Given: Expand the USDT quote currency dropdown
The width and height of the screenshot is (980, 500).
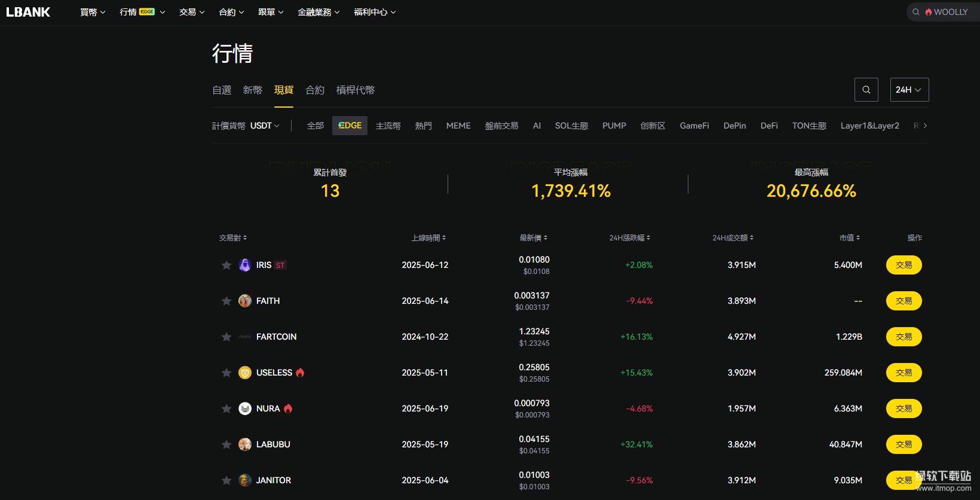Looking at the screenshot, I should click(x=265, y=126).
